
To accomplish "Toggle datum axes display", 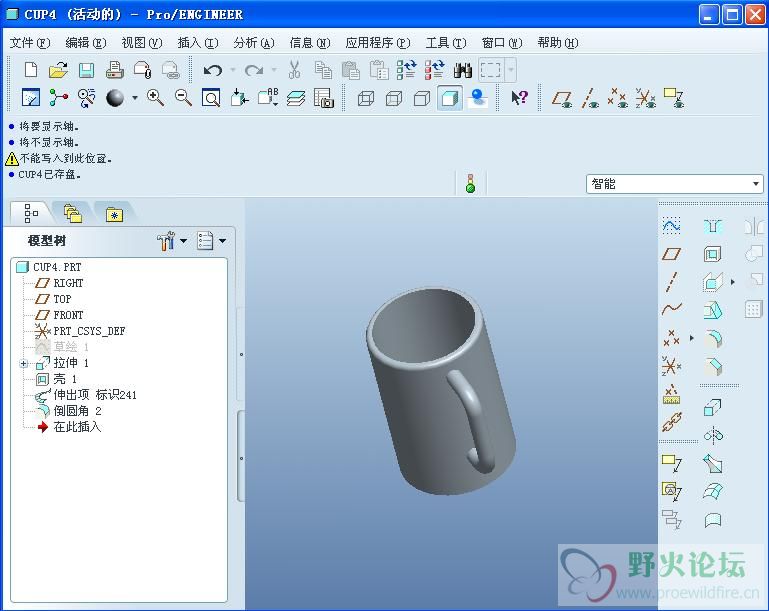I will pos(590,98).
